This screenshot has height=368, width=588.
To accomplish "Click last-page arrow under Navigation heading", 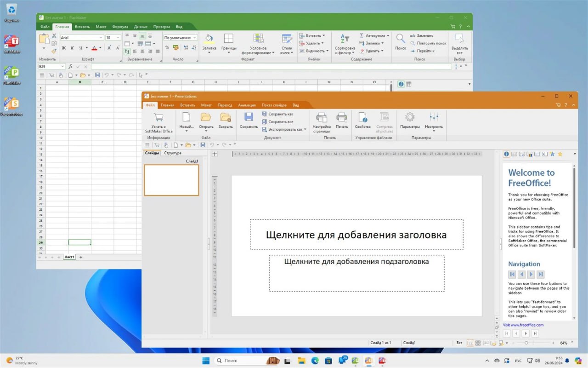I will pos(541,274).
